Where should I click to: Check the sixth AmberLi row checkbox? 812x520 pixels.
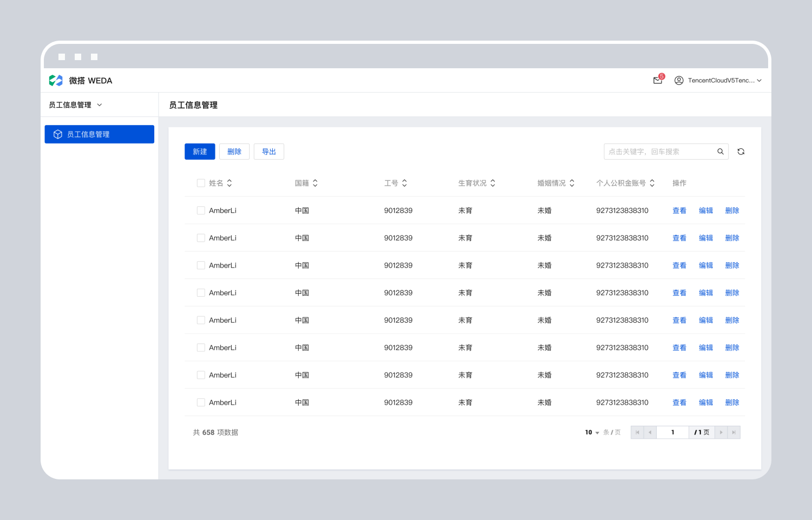pos(201,348)
